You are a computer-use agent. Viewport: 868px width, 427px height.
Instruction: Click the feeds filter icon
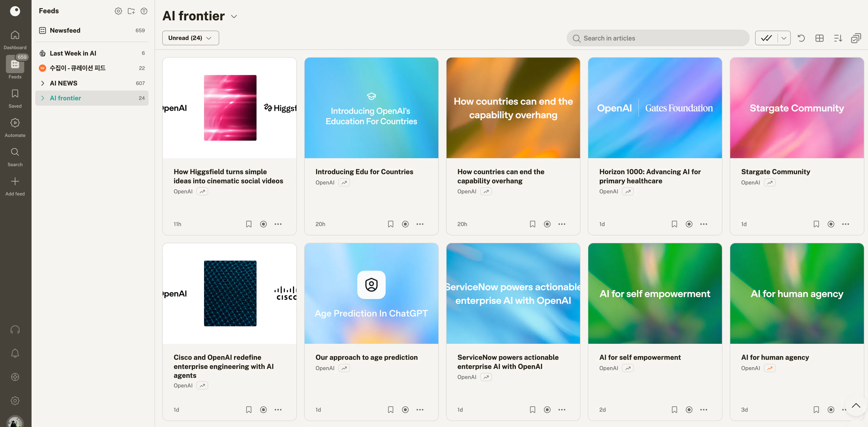144,11
